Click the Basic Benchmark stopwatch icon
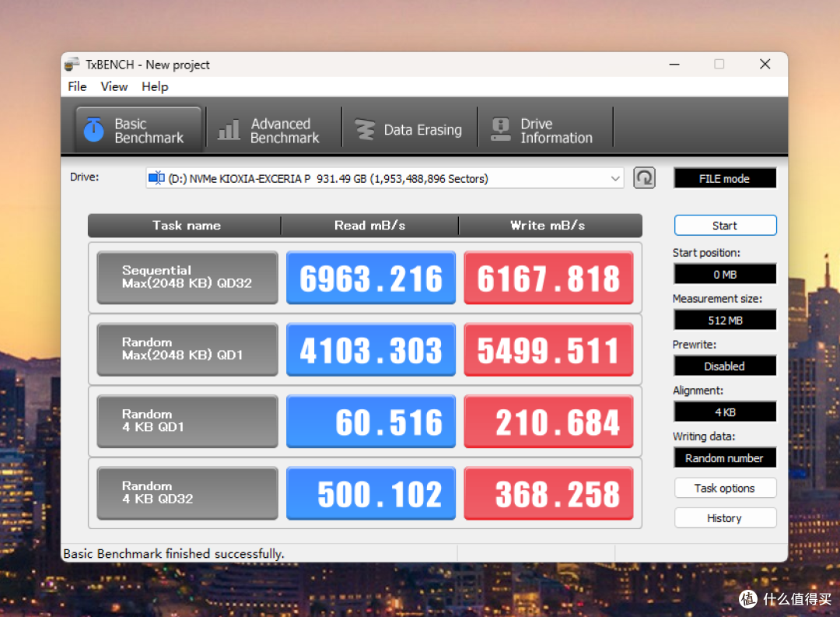The width and height of the screenshot is (840, 617). (x=94, y=130)
